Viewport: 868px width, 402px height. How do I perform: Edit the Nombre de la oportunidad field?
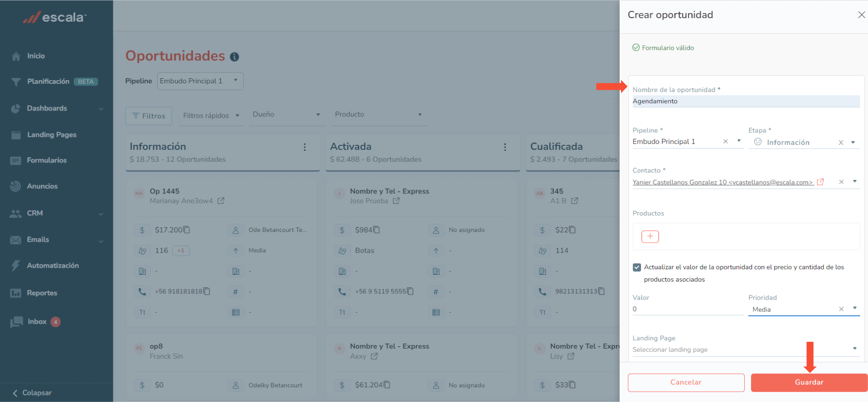(746, 101)
